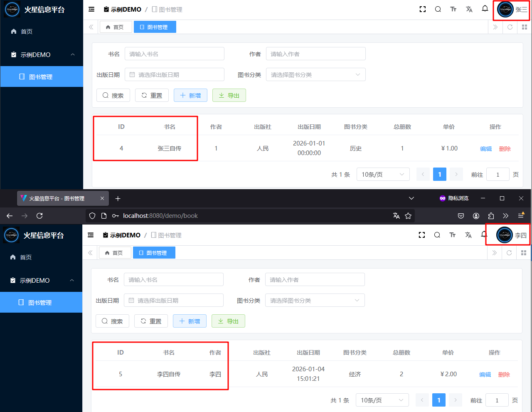Click the 导出 button in 张三's window
Viewport: 532px width, 412px height.
(x=229, y=96)
